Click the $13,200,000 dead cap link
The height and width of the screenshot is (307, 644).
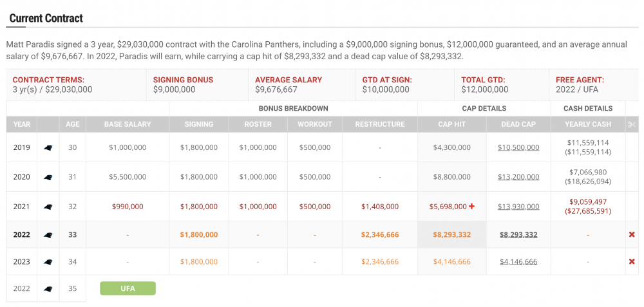click(x=518, y=177)
